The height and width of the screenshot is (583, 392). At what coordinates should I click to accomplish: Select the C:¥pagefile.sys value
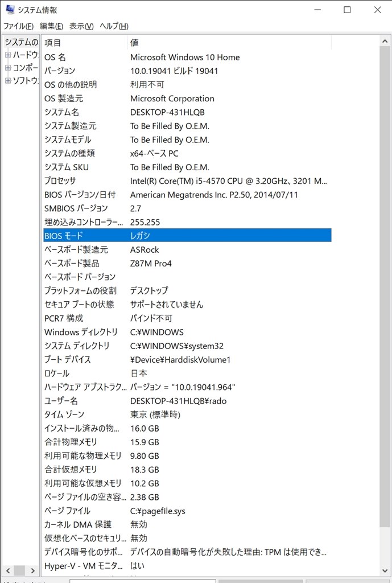[x=158, y=511]
